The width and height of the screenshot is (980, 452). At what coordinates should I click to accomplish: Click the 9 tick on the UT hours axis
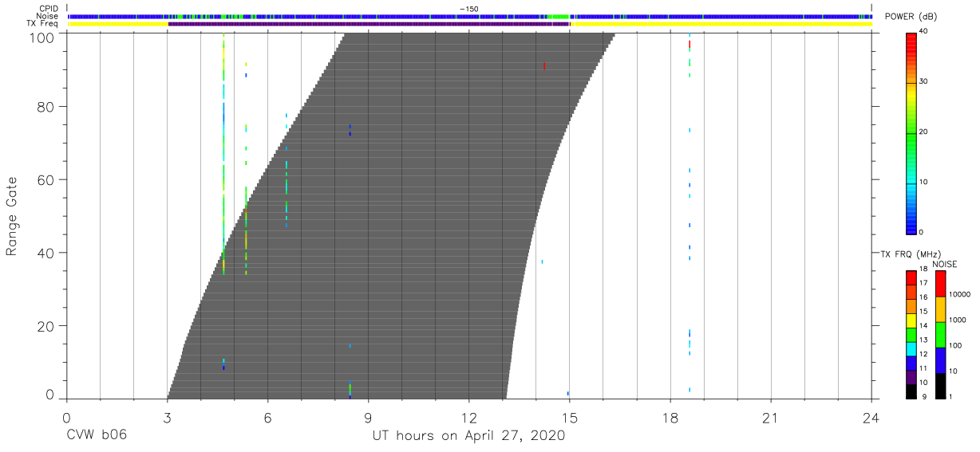[x=368, y=417]
